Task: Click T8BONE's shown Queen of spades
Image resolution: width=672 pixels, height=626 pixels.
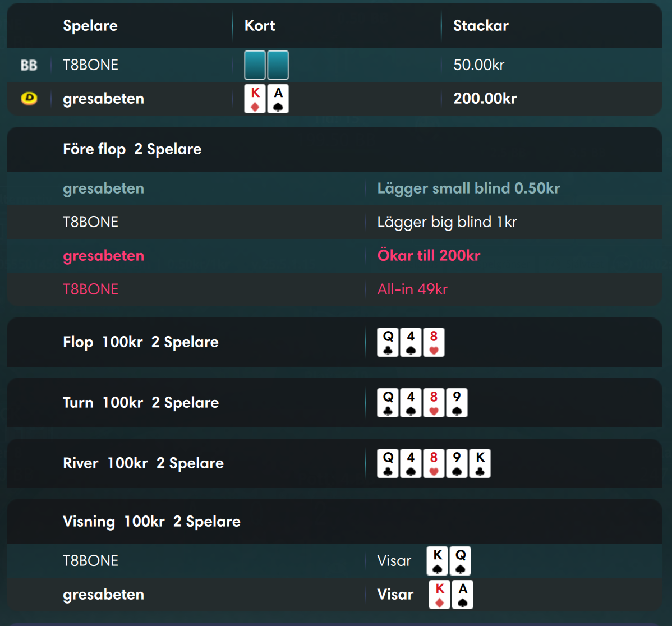Action: point(461,561)
